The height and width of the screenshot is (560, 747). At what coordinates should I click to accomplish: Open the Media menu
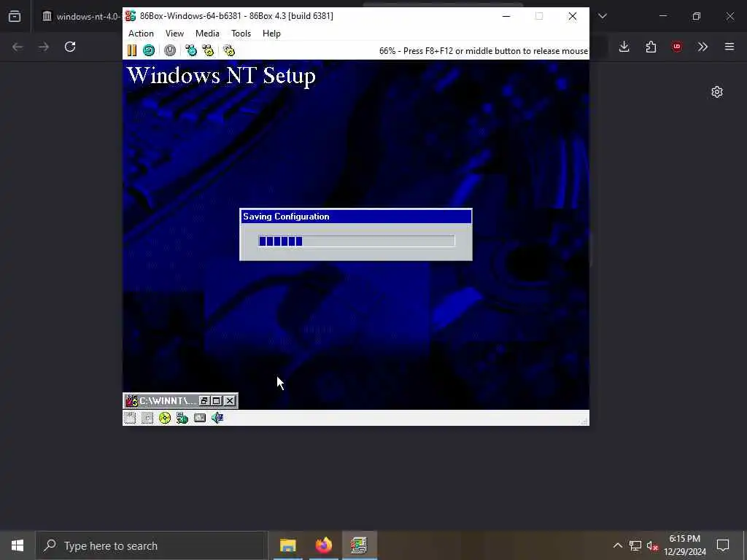[x=207, y=34]
